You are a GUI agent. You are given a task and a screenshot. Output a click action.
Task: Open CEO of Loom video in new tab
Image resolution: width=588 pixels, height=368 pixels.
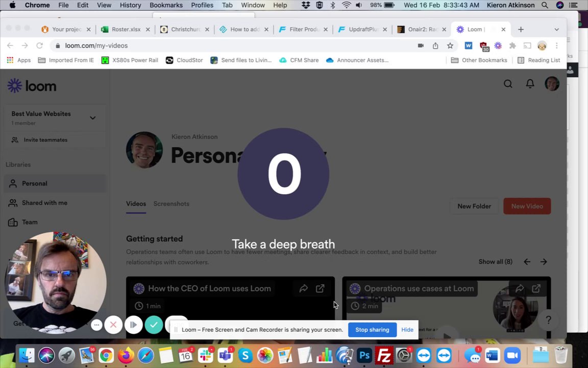point(320,288)
